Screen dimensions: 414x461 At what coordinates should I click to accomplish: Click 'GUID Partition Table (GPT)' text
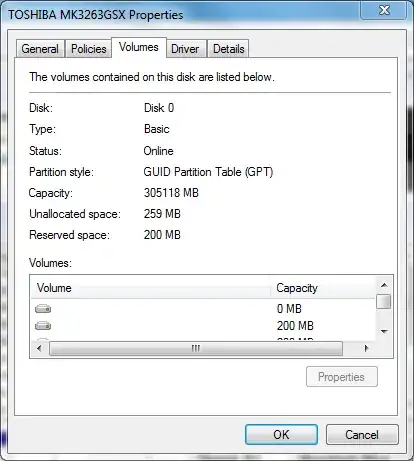[208, 172]
